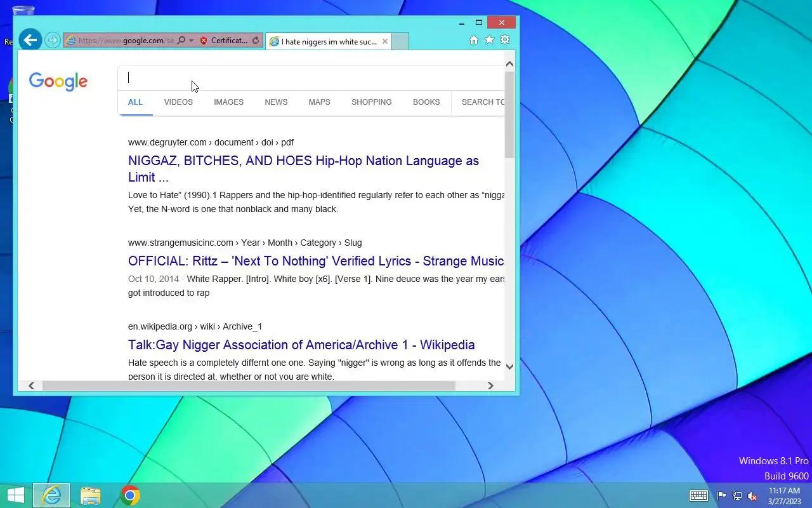Click the 'Oct 10, 2014' snippet date
This screenshot has height=508, width=812.
tap(154, 279)
